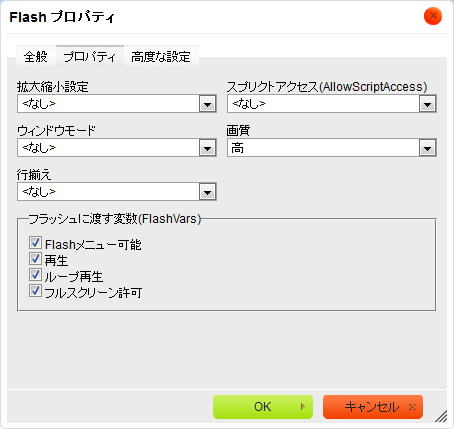Screen dimensions: 454x429
Task: Grab the resize grip at dialog corner
Action: [x=441, y=416]
